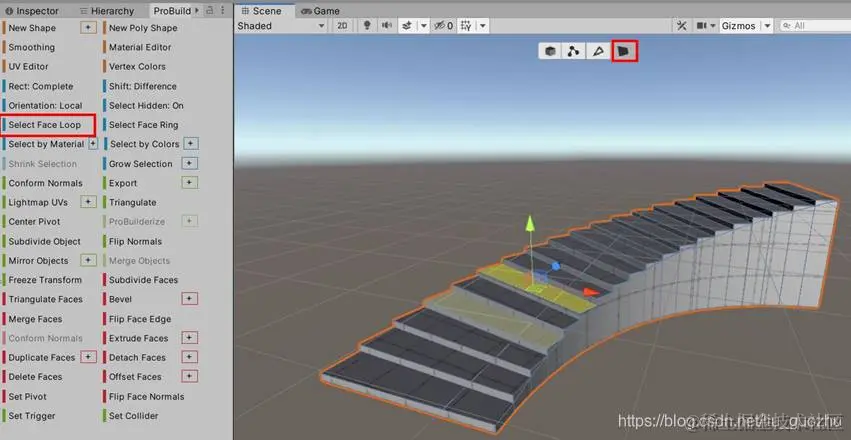Show more tabs via tab arrow
Screen dimensions: 851x440
(196, 10)
